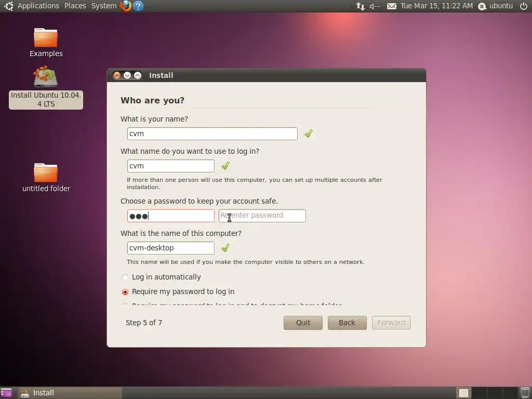Focus the password field with dots
This screenshot has width=532, height=399.
click(x=170, y=216)
